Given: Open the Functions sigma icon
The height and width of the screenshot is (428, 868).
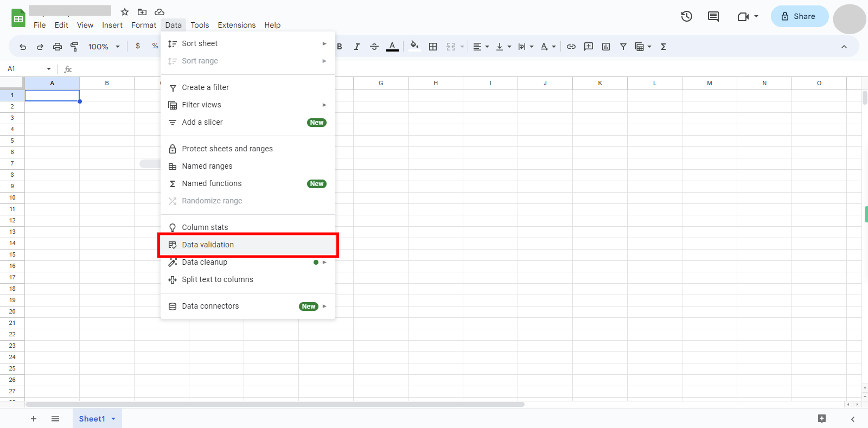Looking at the screenshot, I should (663, 47).
